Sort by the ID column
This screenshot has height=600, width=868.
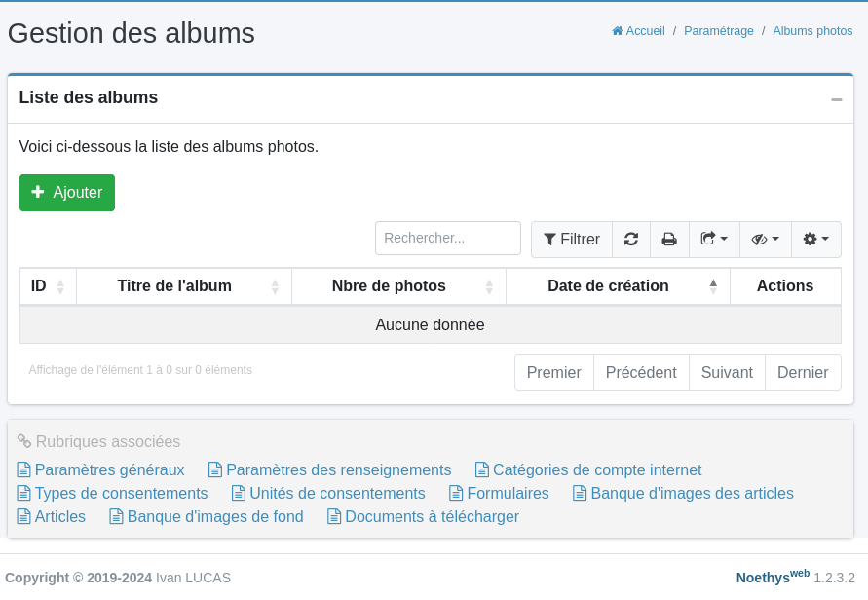tap(48, 286)
